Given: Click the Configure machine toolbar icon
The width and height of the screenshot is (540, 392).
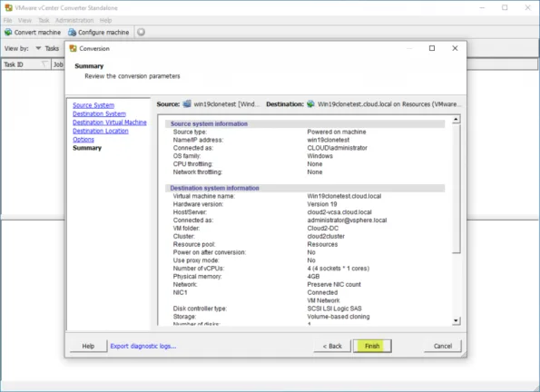Looking at the screenshot, I should [x=72, y=32].
